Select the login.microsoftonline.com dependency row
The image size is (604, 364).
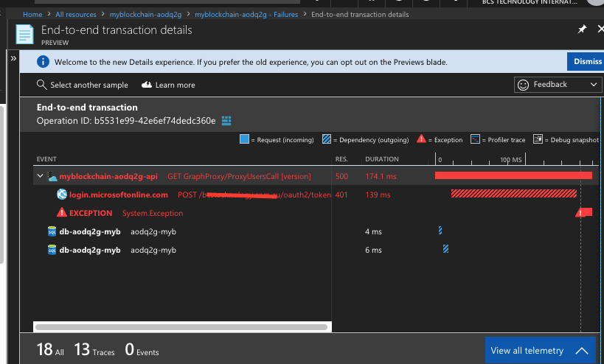click(x=316, y=195)
